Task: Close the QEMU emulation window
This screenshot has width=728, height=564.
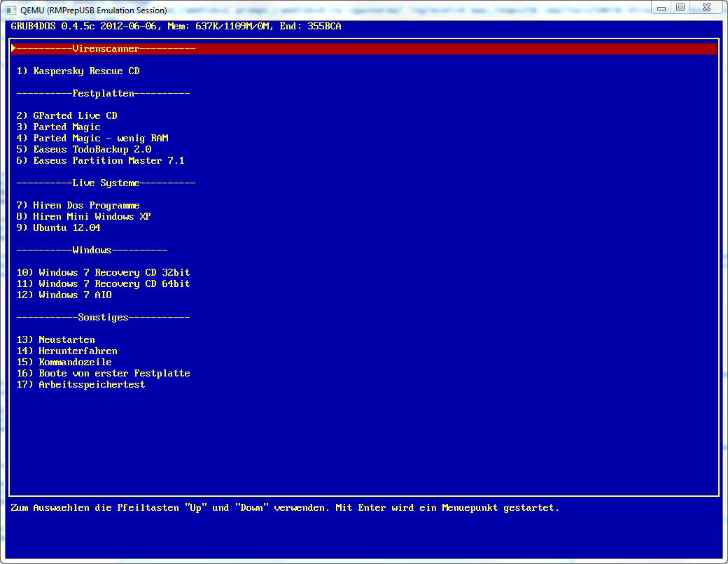Action: [x=706, y=8]
